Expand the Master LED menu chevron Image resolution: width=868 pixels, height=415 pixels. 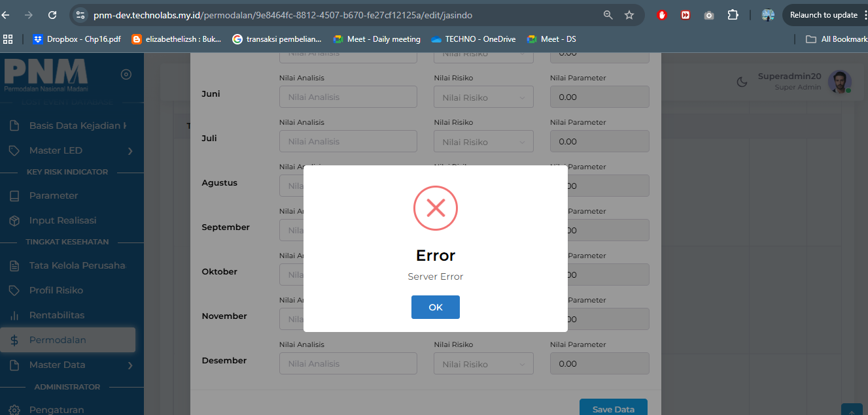tap(130, 151)
